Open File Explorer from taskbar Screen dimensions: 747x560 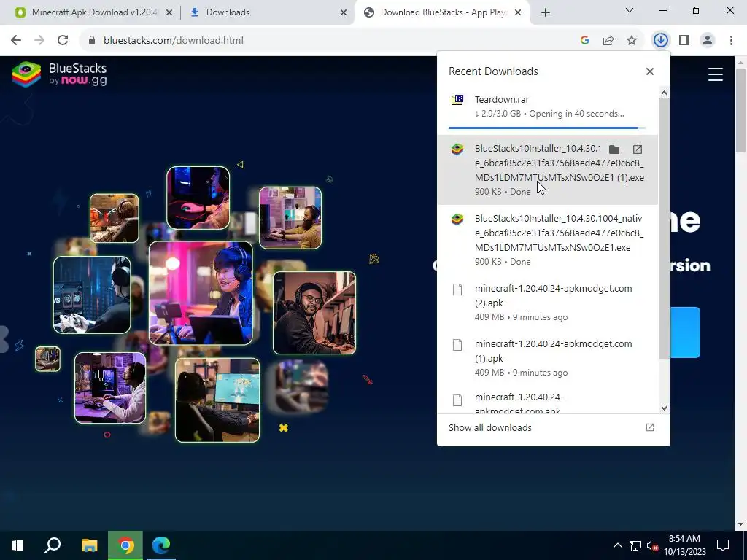(x=89, y=545)
